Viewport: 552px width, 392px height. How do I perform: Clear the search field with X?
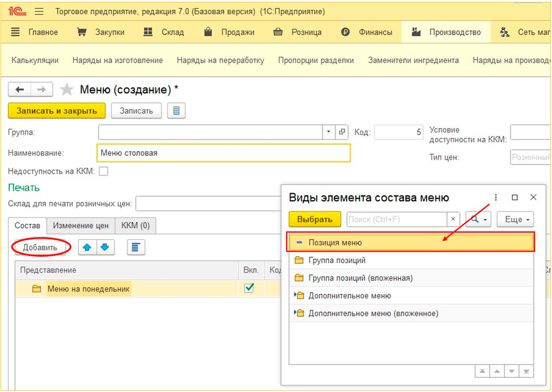click(x=454, y=219)
